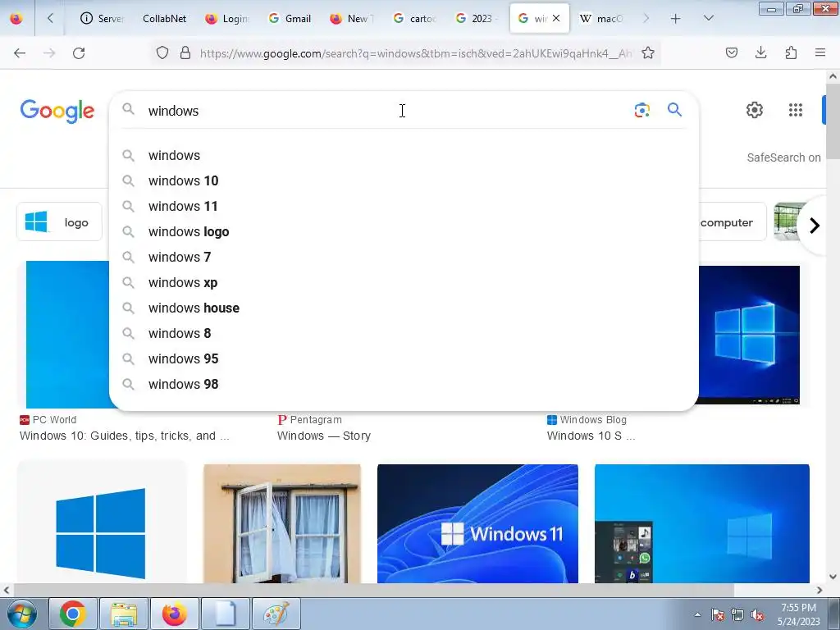
Task: Switch to the macOS Wikipedia tab
Action: (x=601, y=19)
